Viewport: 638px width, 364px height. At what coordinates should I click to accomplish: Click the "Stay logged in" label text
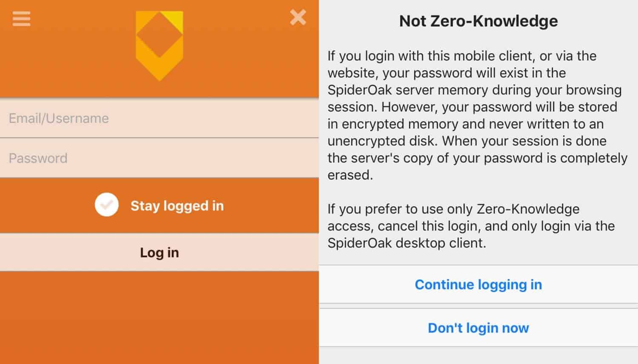click(177, 206)
